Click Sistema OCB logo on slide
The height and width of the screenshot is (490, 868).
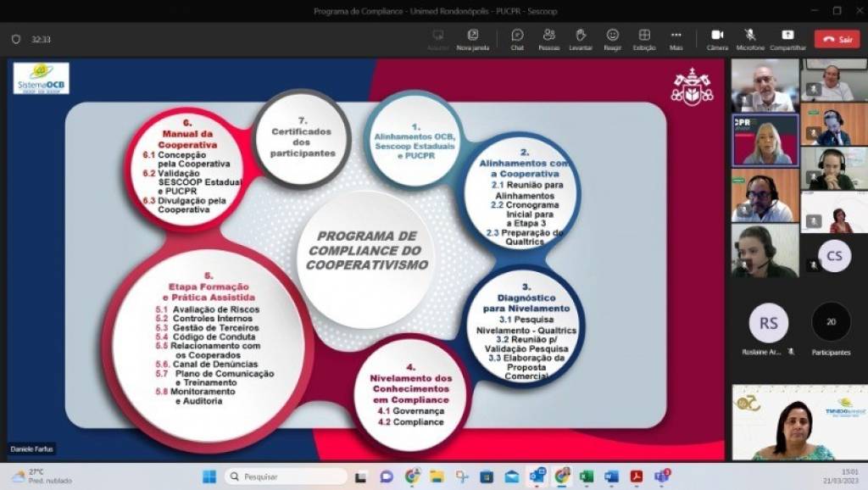(x=41, y=78)
